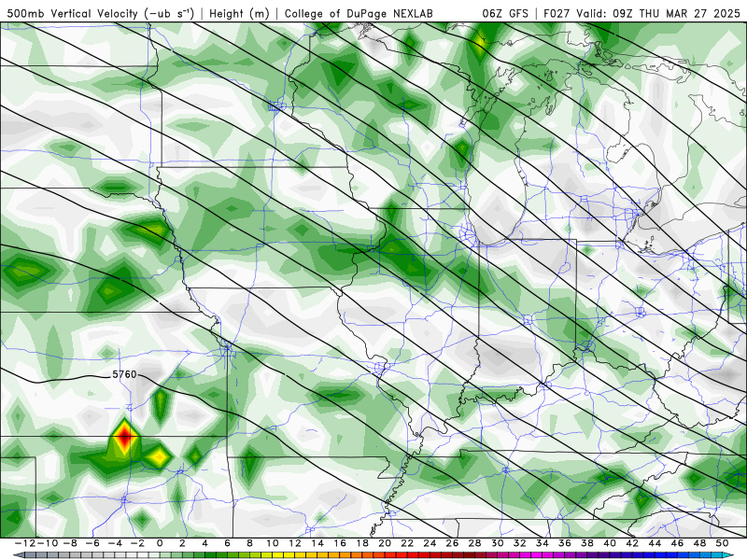The width and height of the screenshot is (747, 560).
Task: Click the '26' color bar label
Action: (452, 543)
